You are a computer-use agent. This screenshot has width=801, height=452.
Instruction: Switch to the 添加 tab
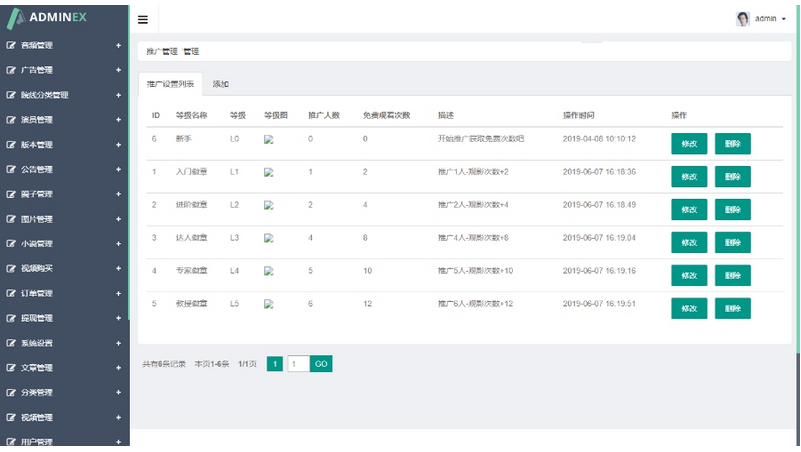coord(221,84)
